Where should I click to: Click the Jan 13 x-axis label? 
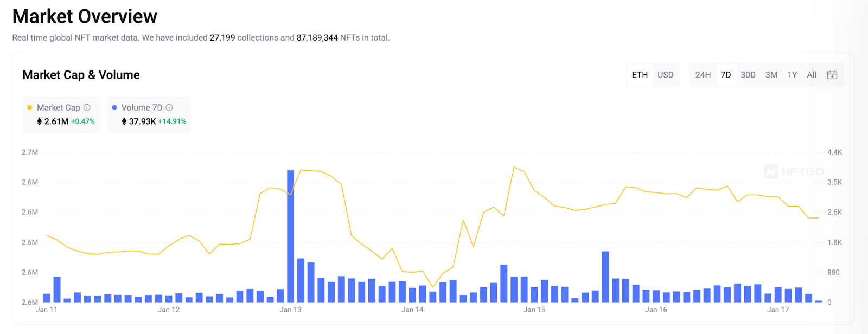tap(290, 310)
